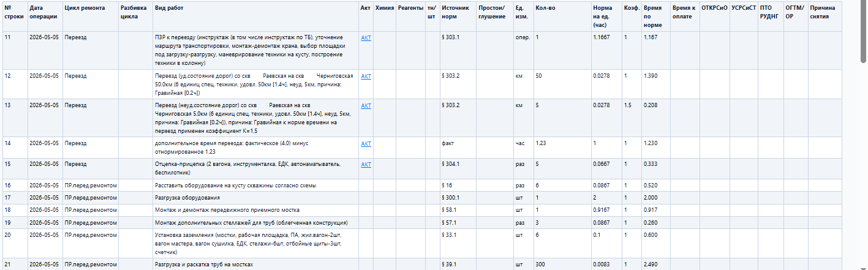
Task: Click the 'Реагенты' column header
Action: [410, 17]
